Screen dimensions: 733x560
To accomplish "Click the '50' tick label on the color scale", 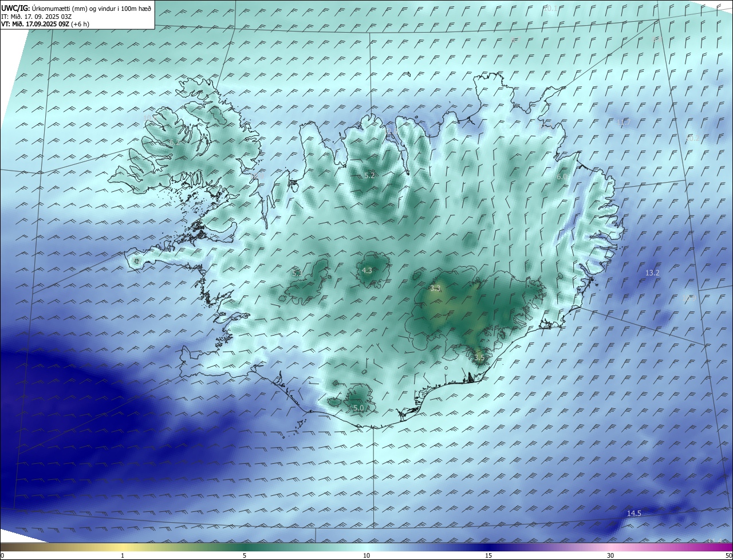I will 728,555.
